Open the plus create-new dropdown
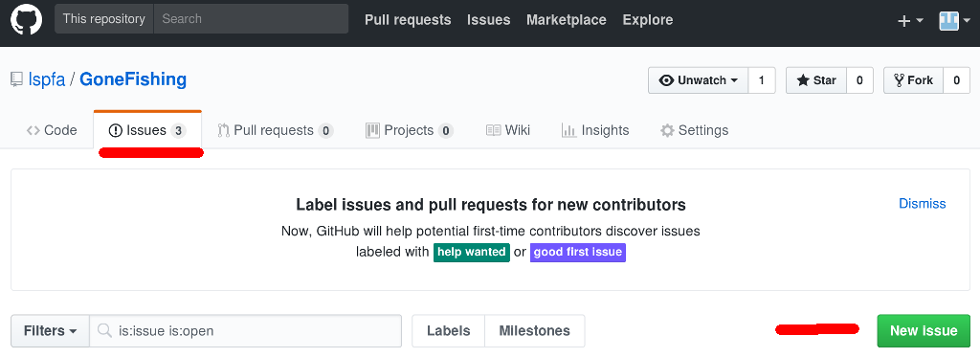The height and width of the screenshot is (358, 980). (x=911, y=21)
